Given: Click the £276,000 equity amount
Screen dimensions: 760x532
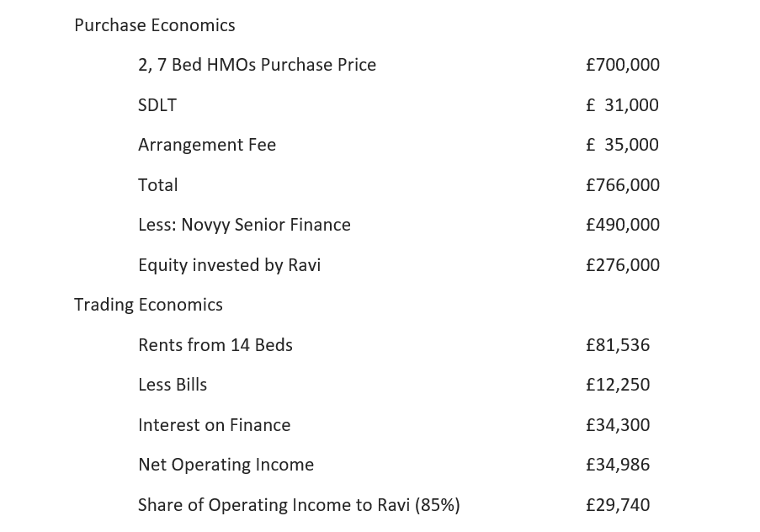Looking at the screenshot, I should tap(622, 265).
